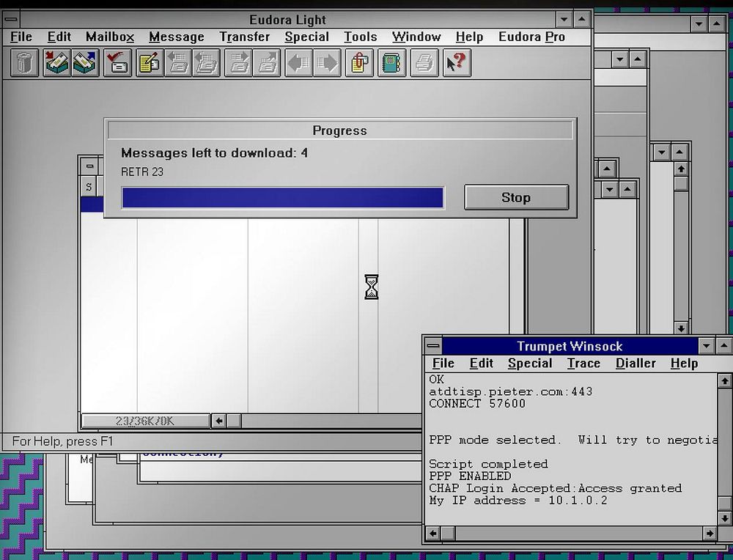The height and width of the screenshot is (560, 733).
Task: Open the Window menu
Action: [x=416, y=37]
